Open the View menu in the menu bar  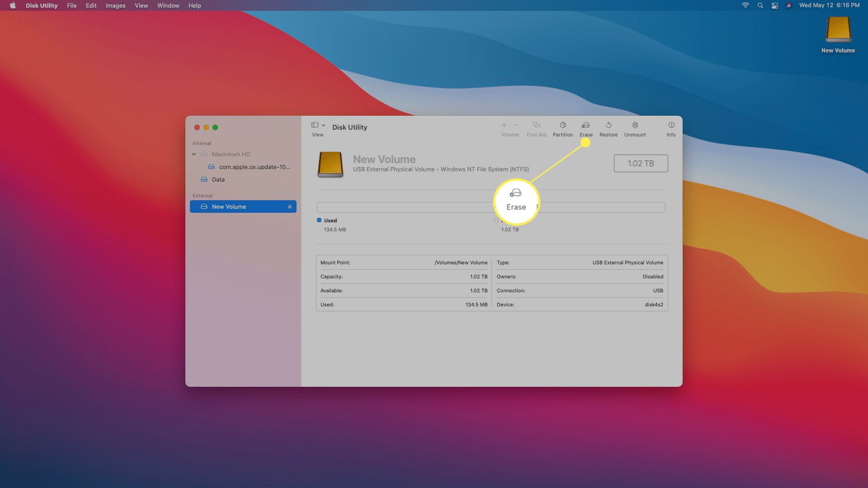pyautogui.click(x=141, y=5)
